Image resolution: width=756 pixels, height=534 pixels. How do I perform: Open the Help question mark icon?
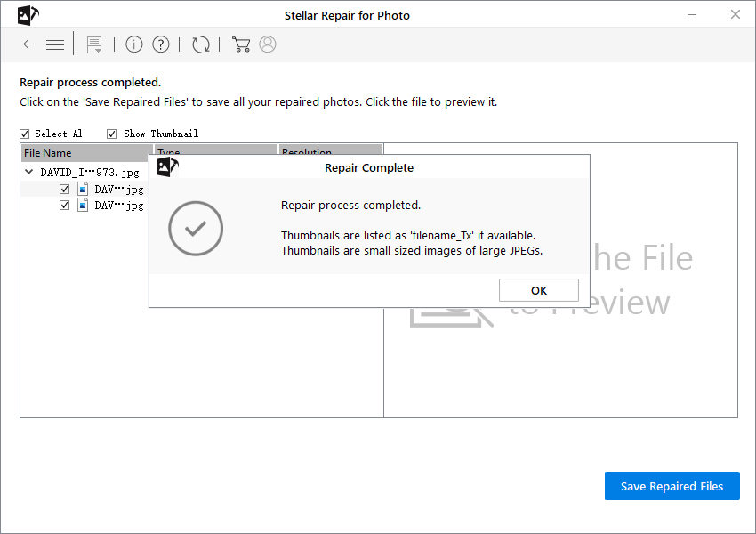161,44
